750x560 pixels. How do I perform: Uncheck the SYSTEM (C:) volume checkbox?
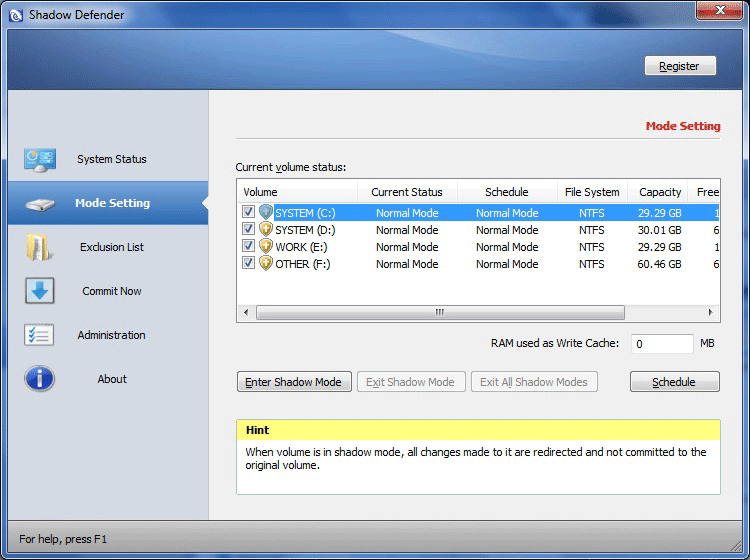click(x=248, y=211)
